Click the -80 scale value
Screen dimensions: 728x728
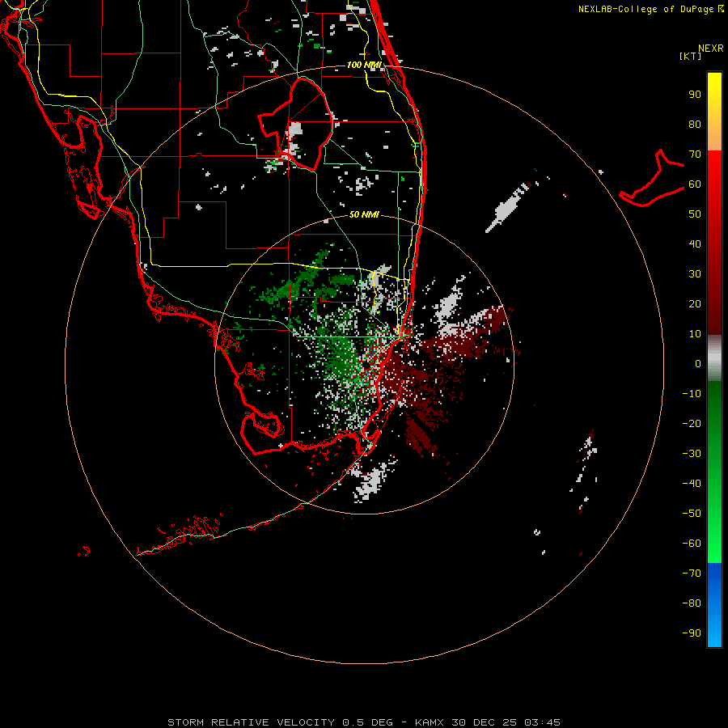[x=692, y=603]
